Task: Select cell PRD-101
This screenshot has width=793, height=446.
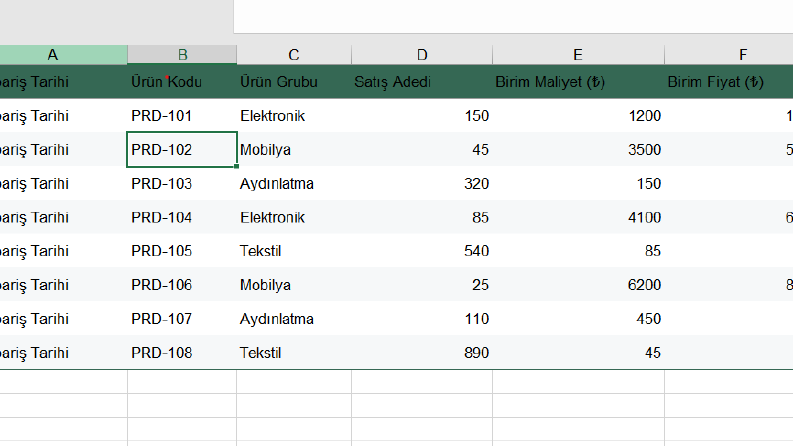Action: coord(182,116)
